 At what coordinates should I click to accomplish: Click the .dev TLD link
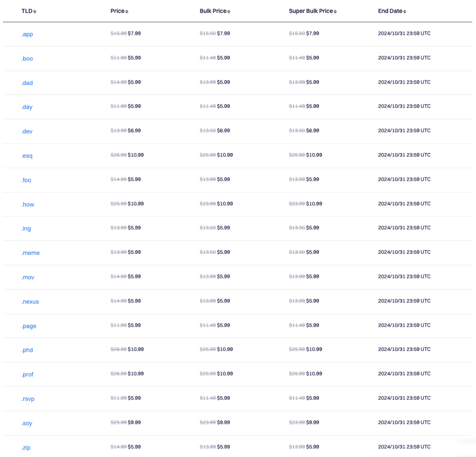click(x=27, y=132)
